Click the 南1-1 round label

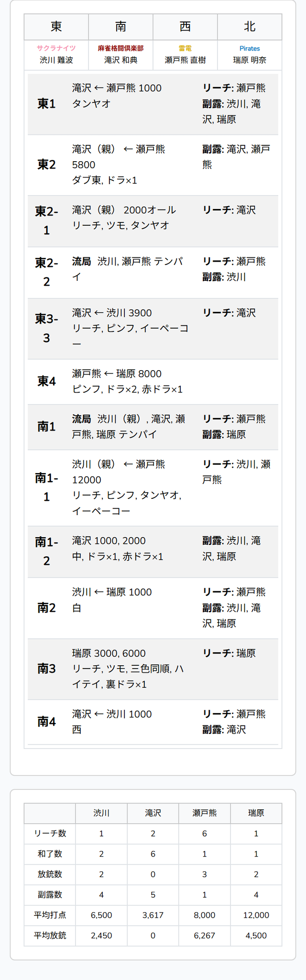pyautogui.click(x=46, y=487)
